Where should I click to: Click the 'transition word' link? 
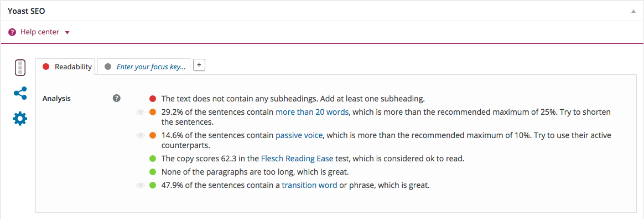click(x=310, y=185)
